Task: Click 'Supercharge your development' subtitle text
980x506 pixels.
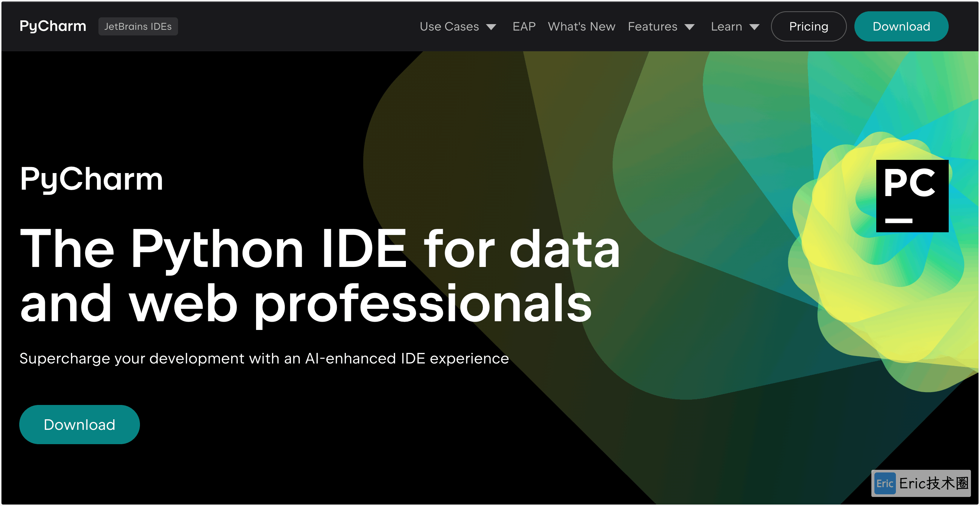Action: pos(264,359)
